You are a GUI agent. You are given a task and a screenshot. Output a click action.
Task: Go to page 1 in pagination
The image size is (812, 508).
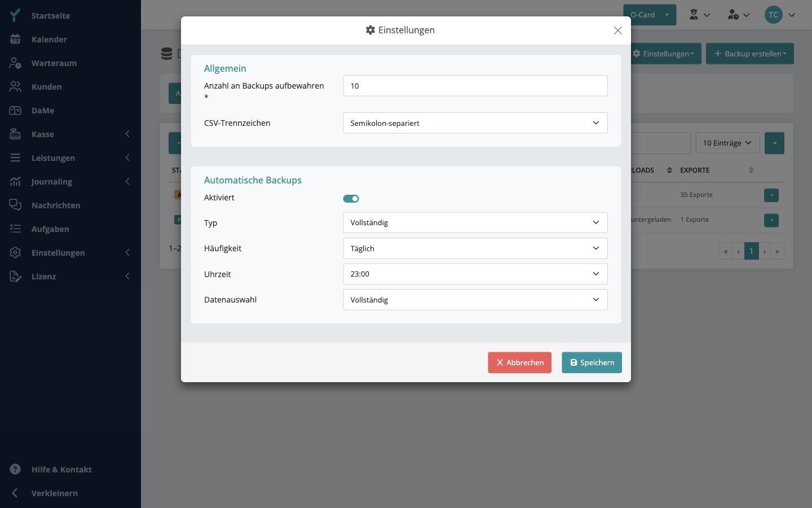point(751,252)
